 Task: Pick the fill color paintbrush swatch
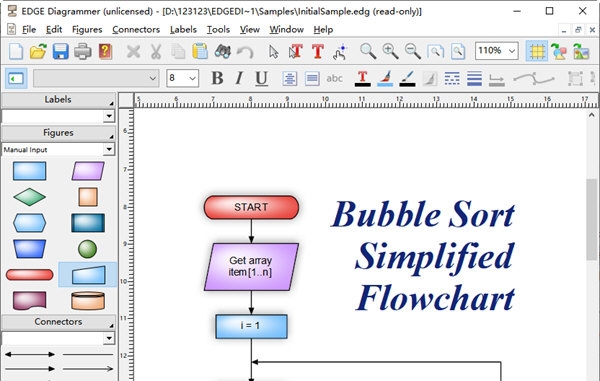tap(385, 78)
